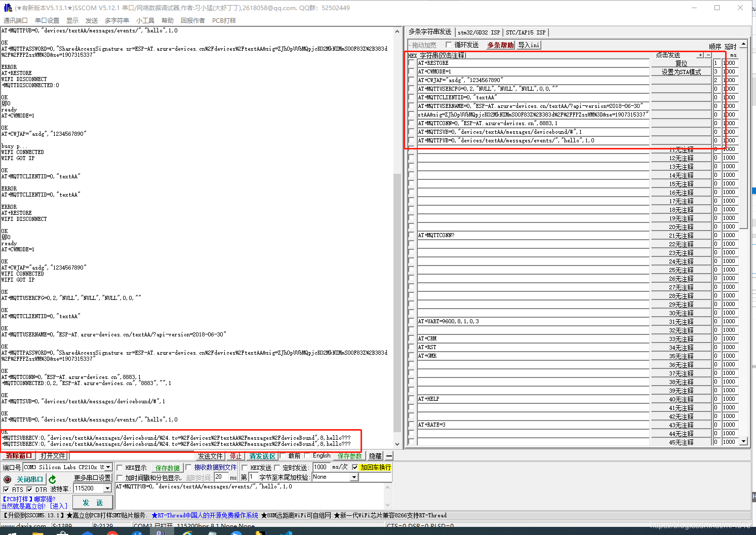Screen dimensions: 756x535
Task: Click the red record indicator icon
Action: pyautogui.click(x=7, y=479)
